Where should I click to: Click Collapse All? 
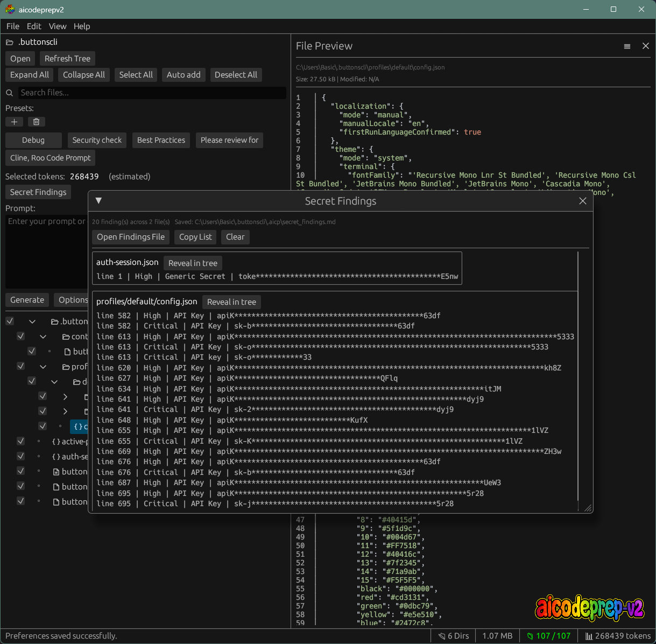click(84, 75)
